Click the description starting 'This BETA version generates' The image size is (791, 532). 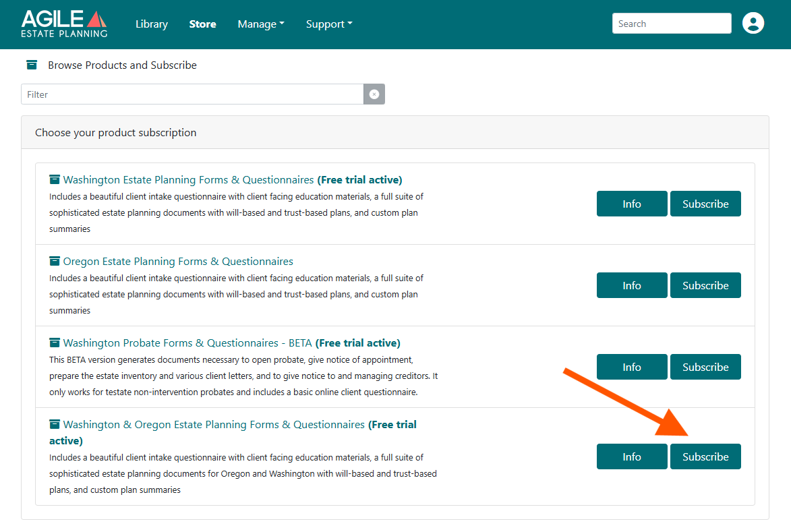tap(243, 376)
